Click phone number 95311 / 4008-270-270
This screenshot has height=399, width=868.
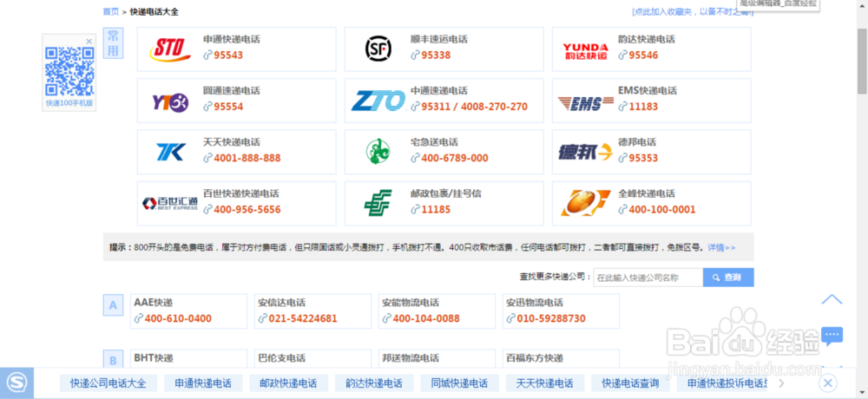point(475,107)
